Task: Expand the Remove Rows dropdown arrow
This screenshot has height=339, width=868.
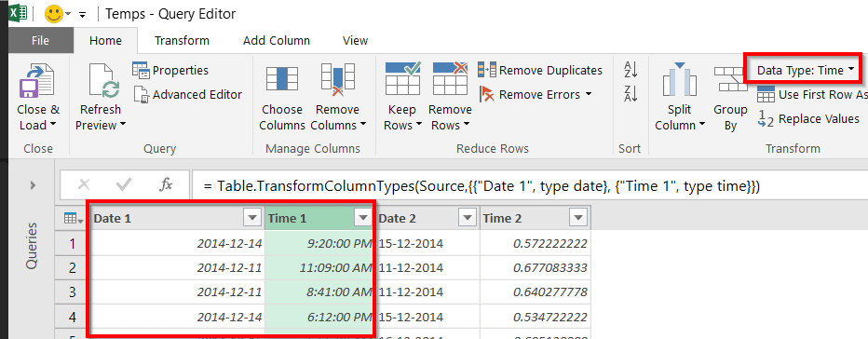Action: (x=466, y=125)
